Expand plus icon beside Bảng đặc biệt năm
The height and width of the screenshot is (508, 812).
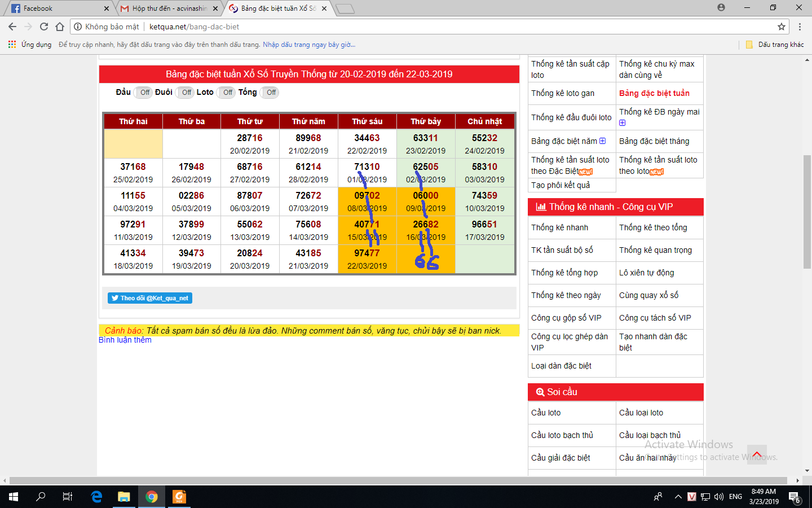[602, 141]
